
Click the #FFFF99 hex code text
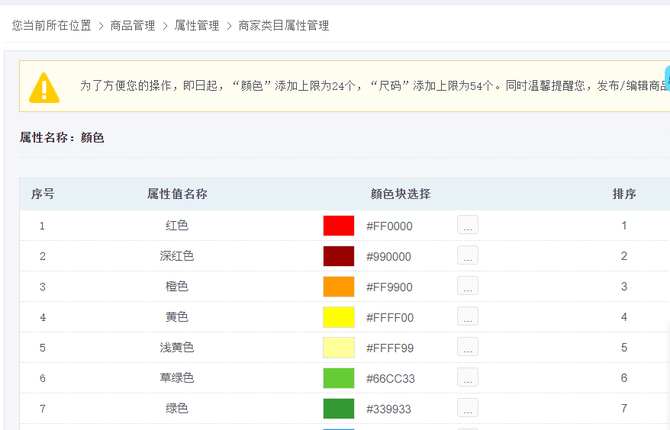pyautogui.click(x=390, y=348)
